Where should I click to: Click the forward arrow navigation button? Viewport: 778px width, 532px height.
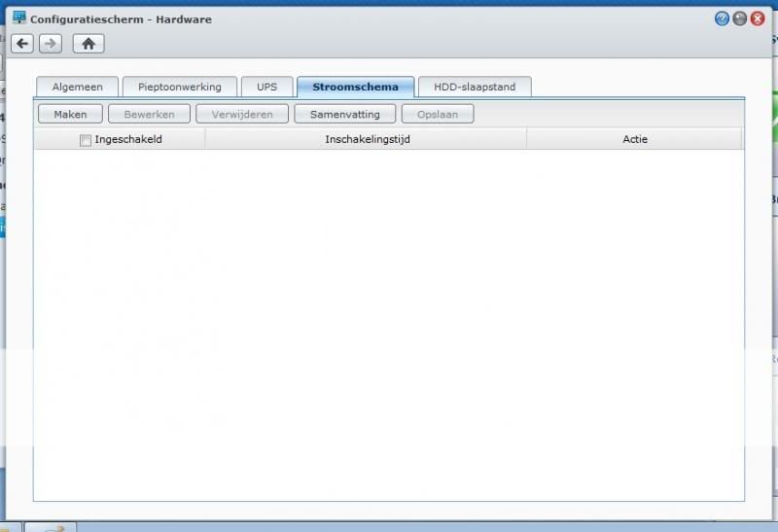[52, 44]
